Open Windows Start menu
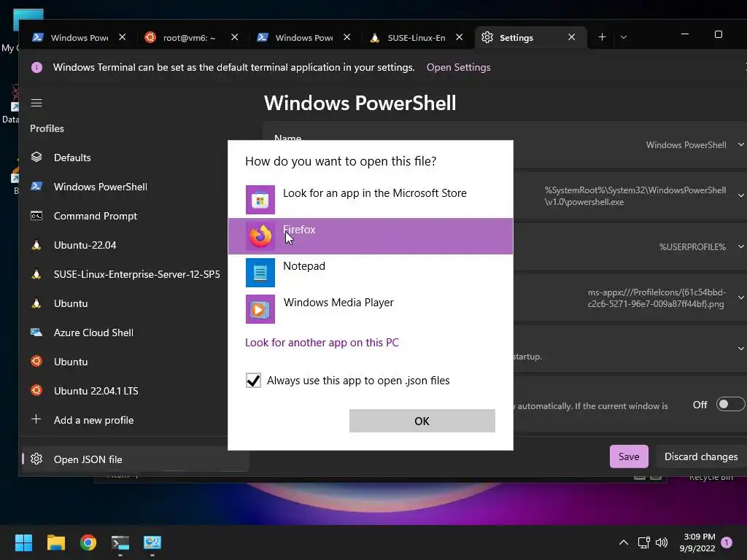Screen dimensions: 747x560 [x=24, y=542]
